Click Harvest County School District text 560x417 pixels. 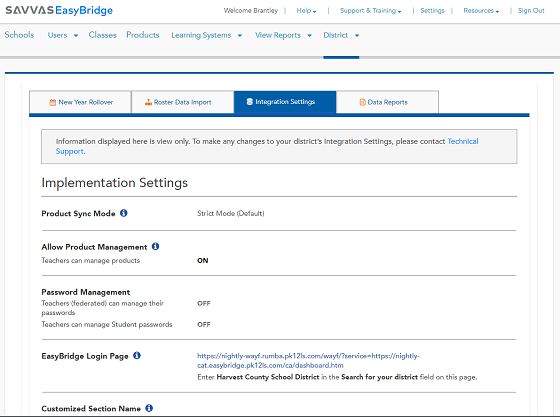click(x=268, y=377)
